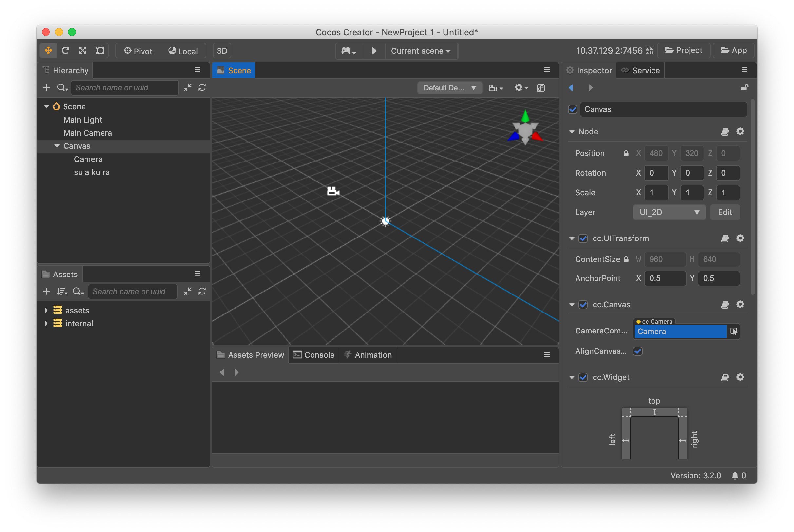Open the Project folder button
This screenshot has width=794, height=532.
(x=683, y=50)
